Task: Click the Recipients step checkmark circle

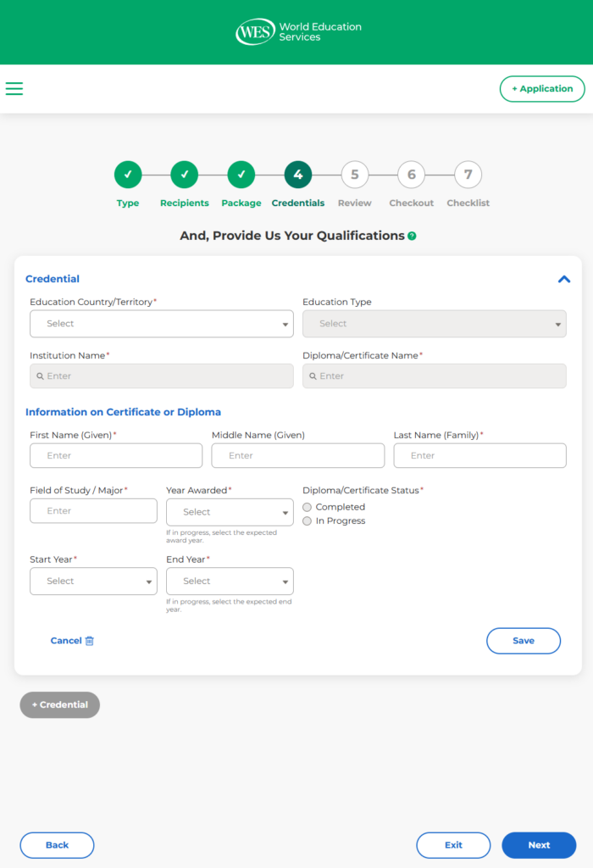Action: click(x=185, y=175)
